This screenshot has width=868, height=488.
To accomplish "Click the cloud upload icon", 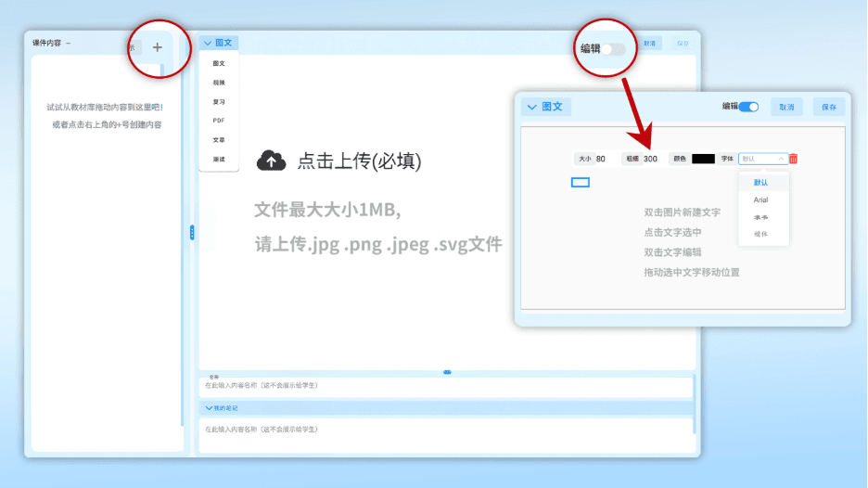I will tap(271, 161).
